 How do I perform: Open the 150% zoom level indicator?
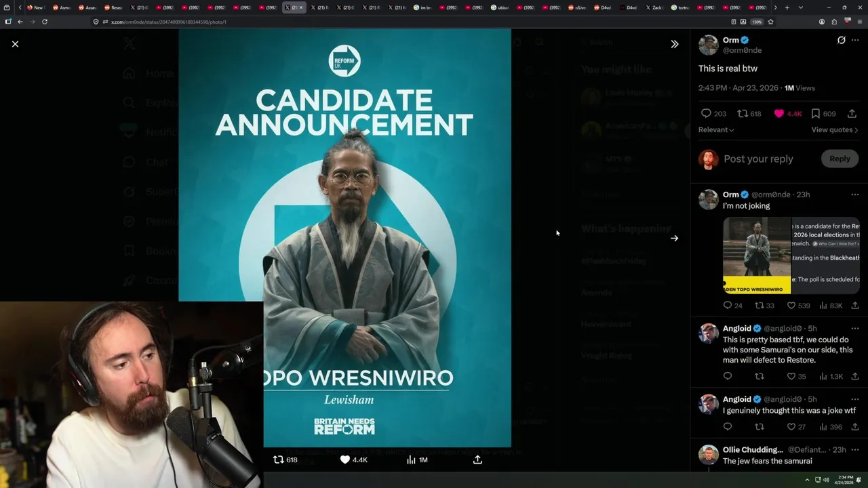coord(756,22)
